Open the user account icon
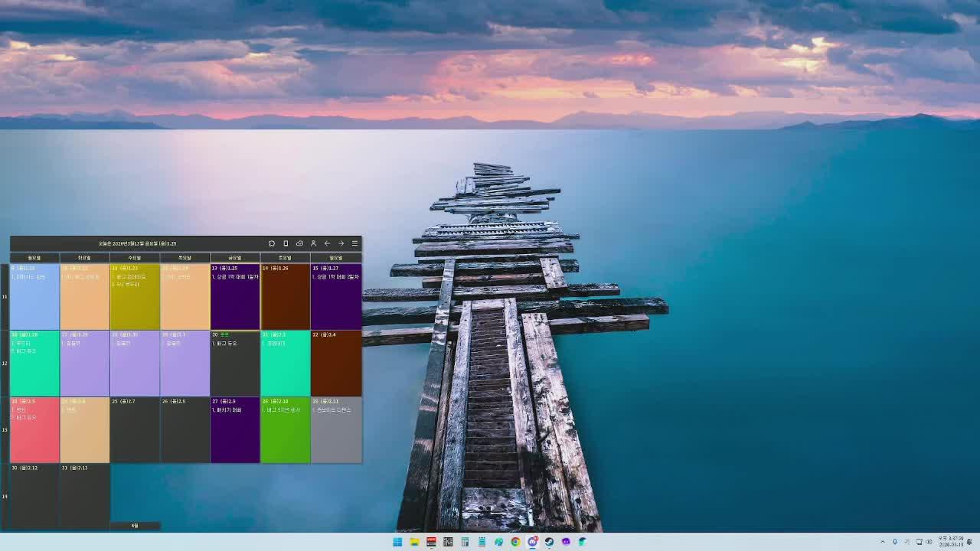This screenshot has height=551, width=980. click(x=313, y=243)
